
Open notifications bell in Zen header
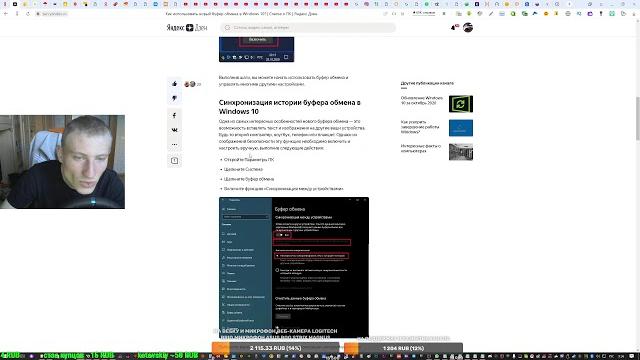tap(454, 27)
